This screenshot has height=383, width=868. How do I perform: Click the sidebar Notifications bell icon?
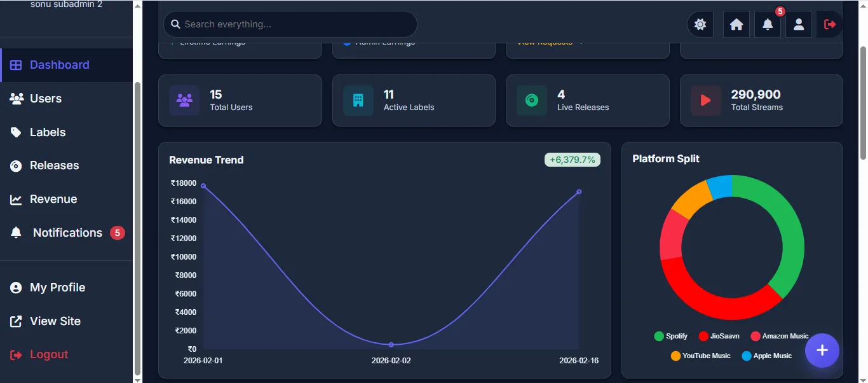click(x=16, y=233)
